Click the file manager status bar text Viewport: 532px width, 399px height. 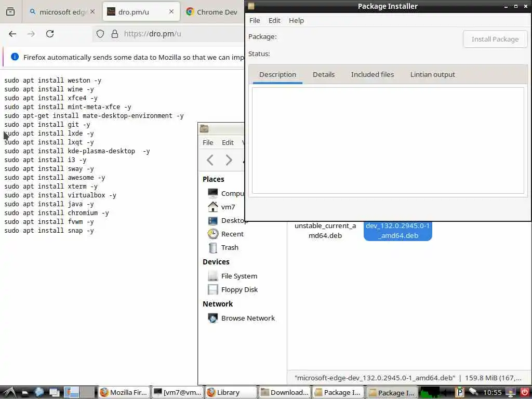coord(408,378)
